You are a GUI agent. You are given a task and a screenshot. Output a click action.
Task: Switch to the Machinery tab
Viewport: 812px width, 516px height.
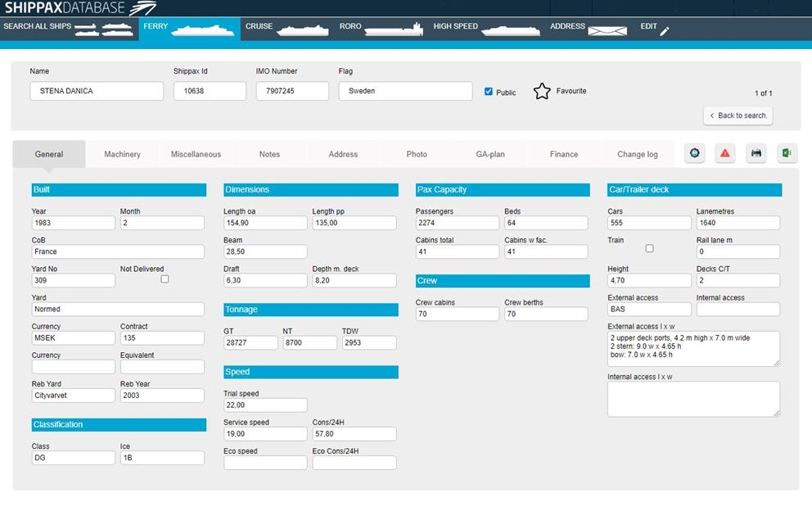click(122, 153)
